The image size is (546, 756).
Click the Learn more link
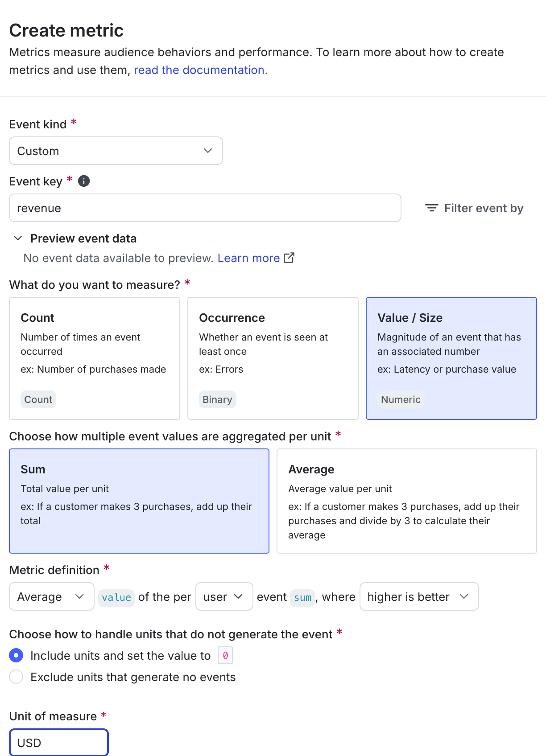(249, 258)
